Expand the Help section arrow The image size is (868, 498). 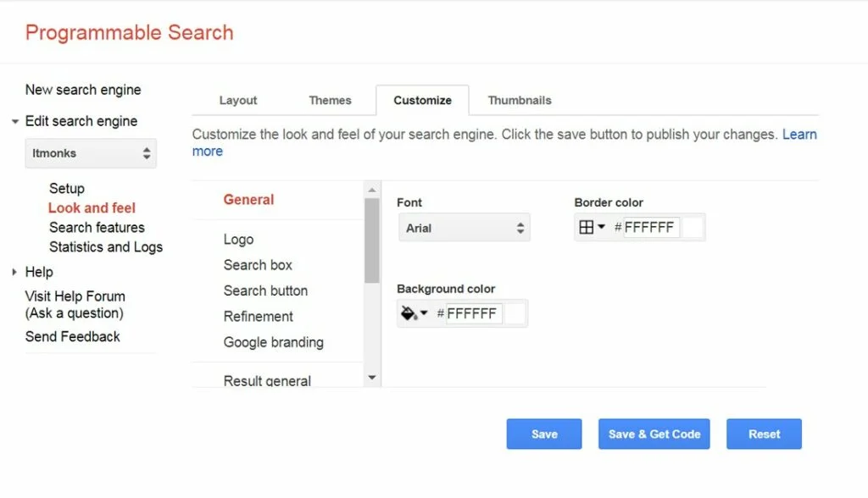pos(15,272)
